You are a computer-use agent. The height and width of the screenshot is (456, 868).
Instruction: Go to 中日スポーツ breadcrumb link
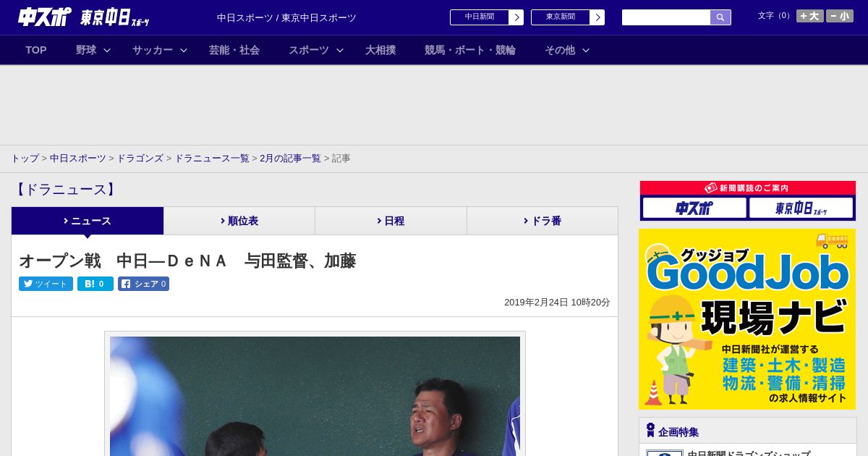point(78,159)
